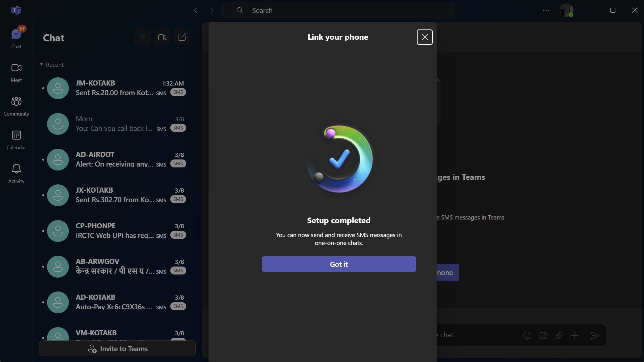Start a Meet now video call
644x362 pixels.
(x=162, y=37)
